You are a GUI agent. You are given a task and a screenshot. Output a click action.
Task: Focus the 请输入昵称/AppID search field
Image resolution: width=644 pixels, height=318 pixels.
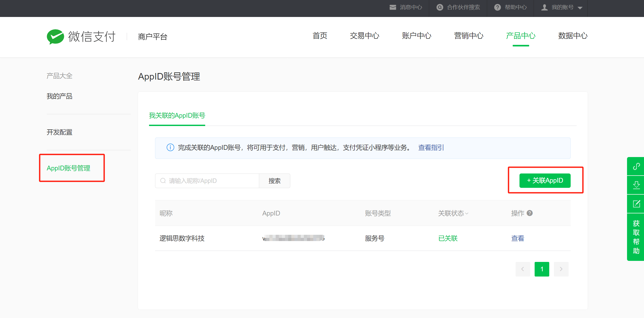click(207, 181)
